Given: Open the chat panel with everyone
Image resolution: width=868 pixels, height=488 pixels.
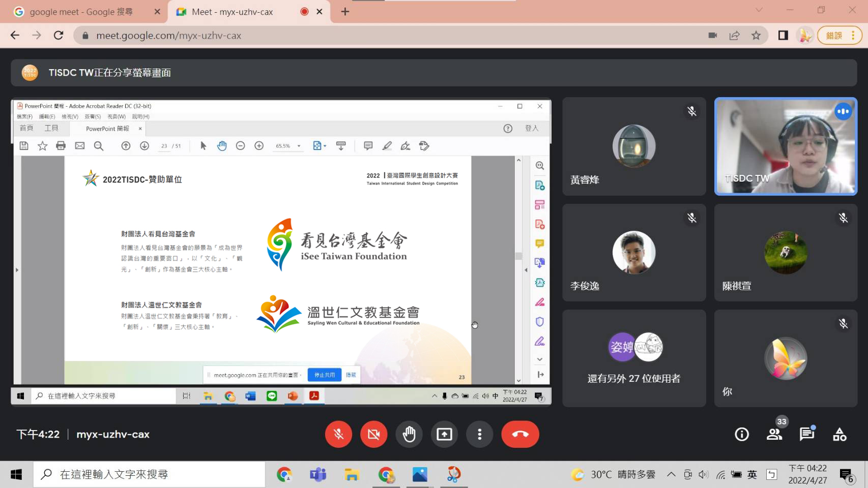Looking at the screenshot, I should (x=807, y=434).
